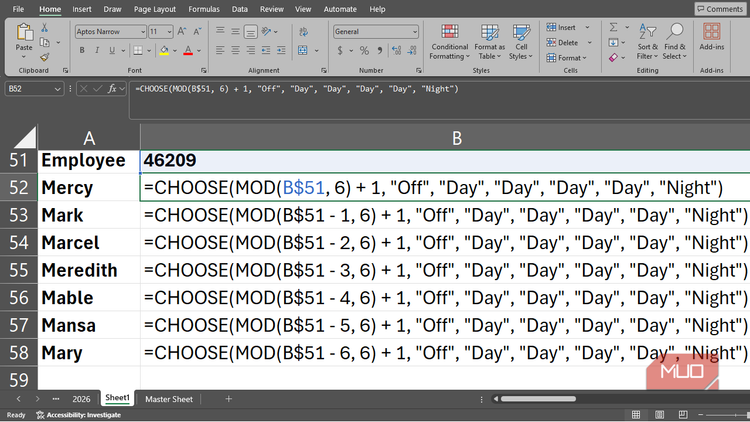Open the fill color dropdown arrow
The image size is (750, 422).
click(x=175, y=51)
